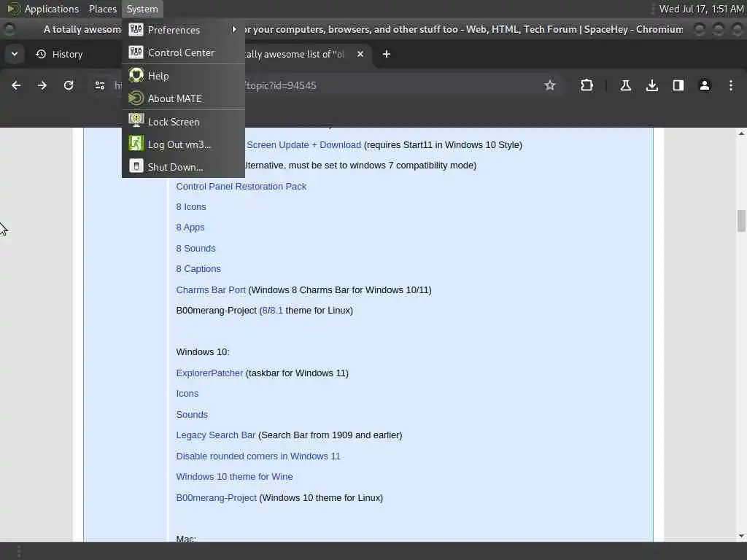747x560 pixels.
Task: Open the Applications menu
Action: tap(52, 9)
